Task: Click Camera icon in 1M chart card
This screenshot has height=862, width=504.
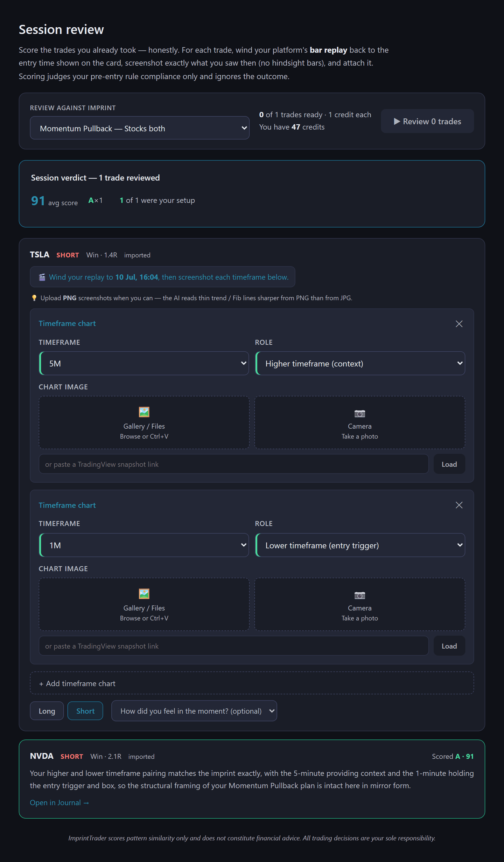Action: (x=360, y=595)
